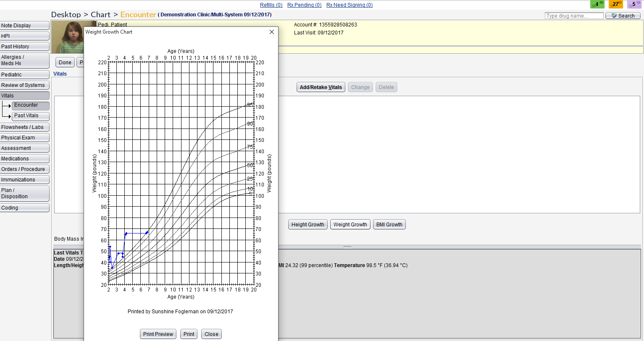Open the Assessment section
The width and height of the screenshot is (644, 341).
[25, 148]
